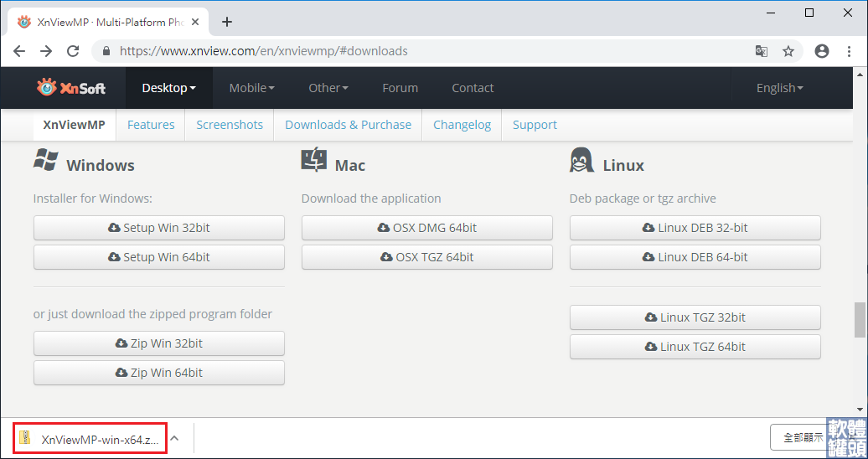The height and width of the screenshot is (459, 868).
Task: Open the translate page icon
Action: pyautogui.click(x=762, y=51)
